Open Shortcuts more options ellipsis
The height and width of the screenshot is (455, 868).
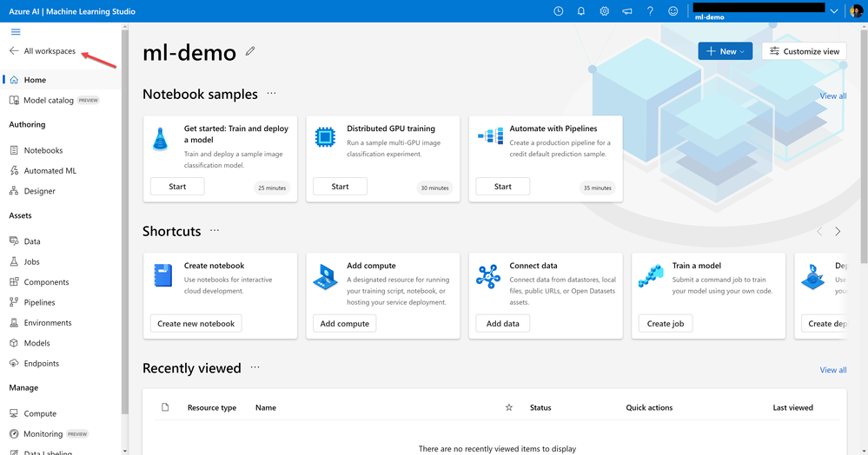(x=215, y=230)
